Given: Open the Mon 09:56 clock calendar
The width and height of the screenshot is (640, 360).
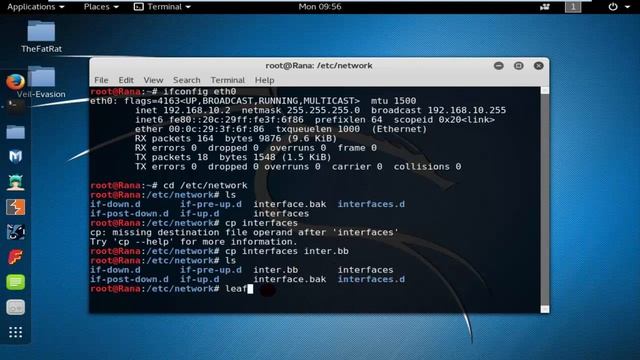Looking at the screenshot, I should pyautogui.click(x=320, y=7).
